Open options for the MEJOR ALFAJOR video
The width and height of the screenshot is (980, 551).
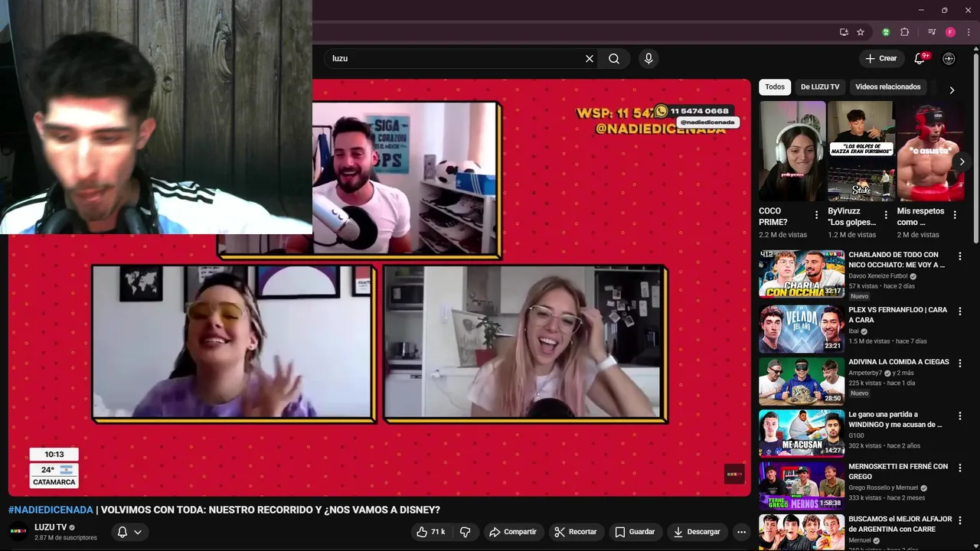click(x=959, y=520)
